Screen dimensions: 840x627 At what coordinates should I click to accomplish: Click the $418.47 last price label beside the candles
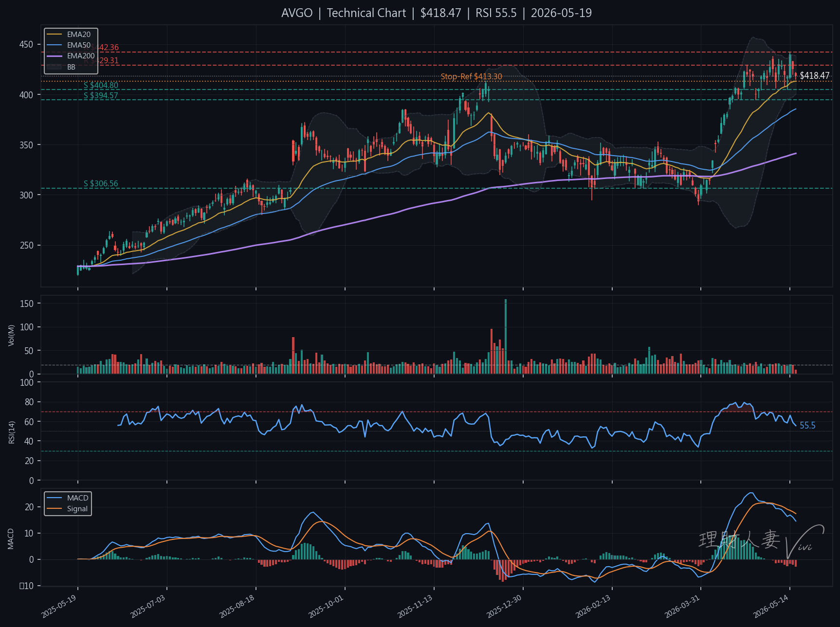[815, 76]
